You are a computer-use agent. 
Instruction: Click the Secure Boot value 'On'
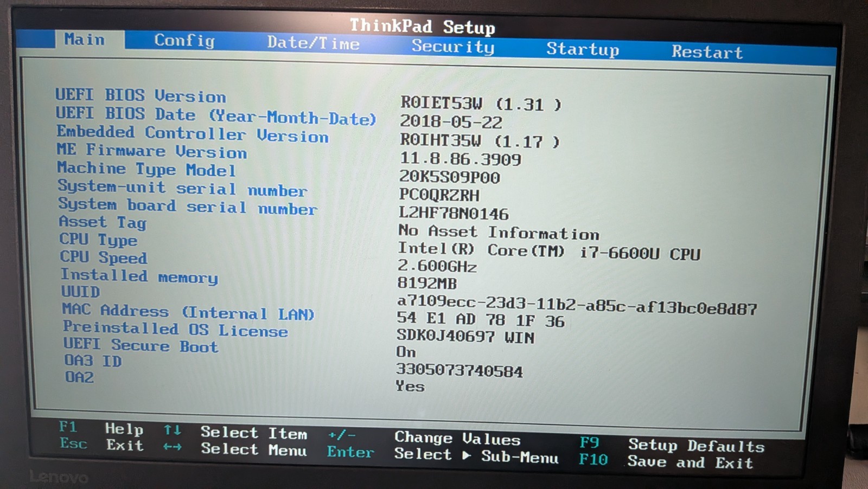[406, 351]
